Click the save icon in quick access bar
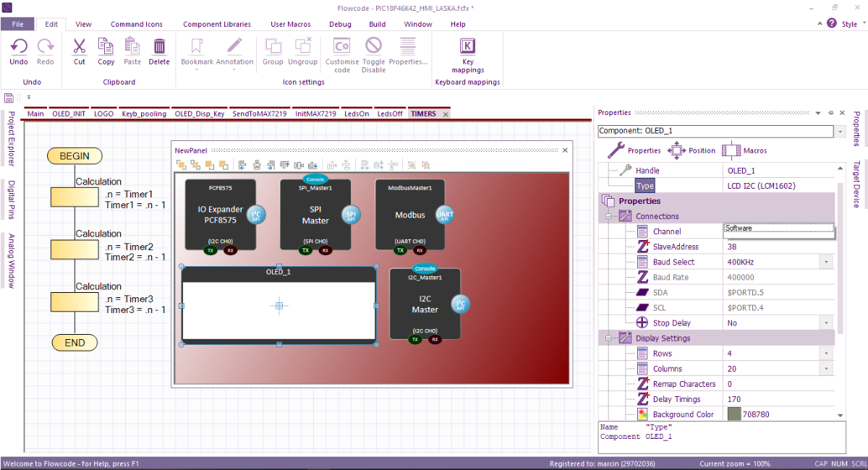 (x=9, y=97)
